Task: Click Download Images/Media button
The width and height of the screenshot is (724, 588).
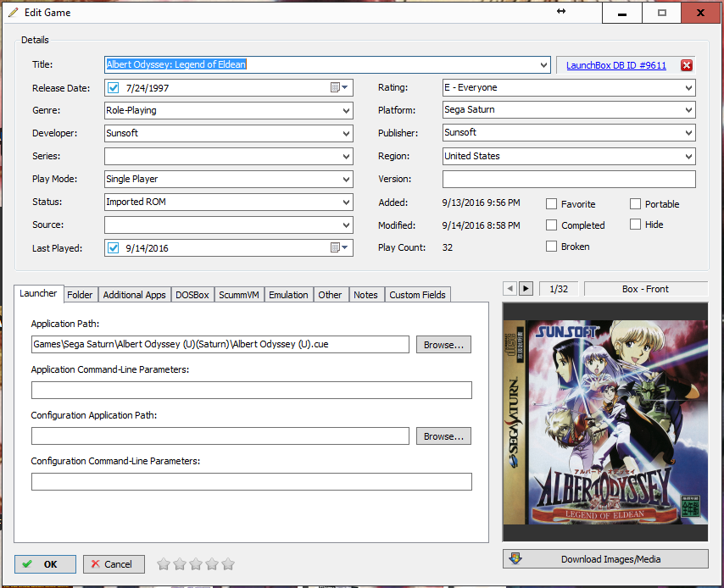Action: (x=605, y=559)
